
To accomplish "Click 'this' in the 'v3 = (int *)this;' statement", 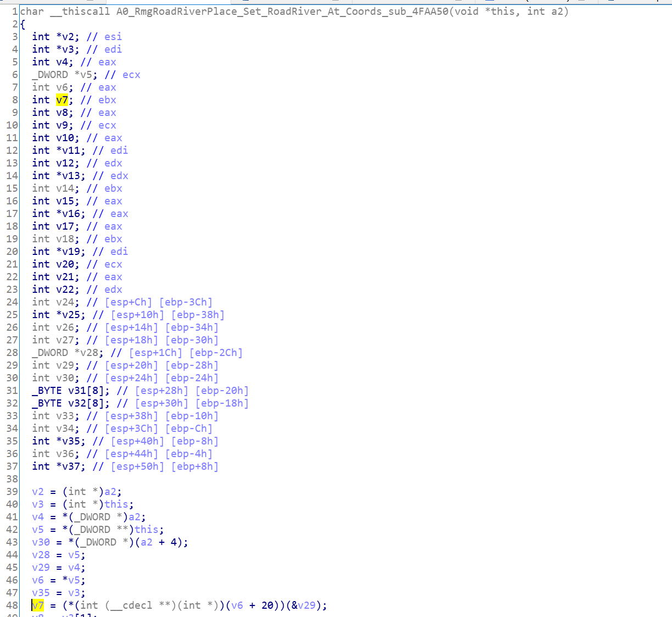I will coord(116,504).
